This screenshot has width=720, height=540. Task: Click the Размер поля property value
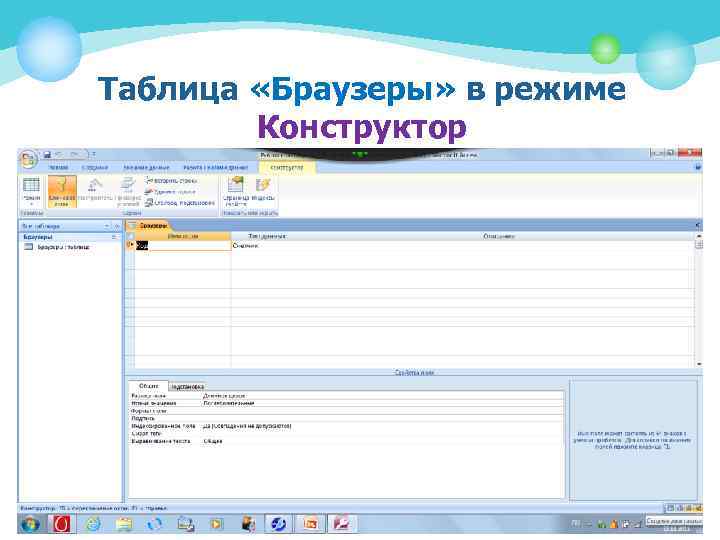[382, 395]
